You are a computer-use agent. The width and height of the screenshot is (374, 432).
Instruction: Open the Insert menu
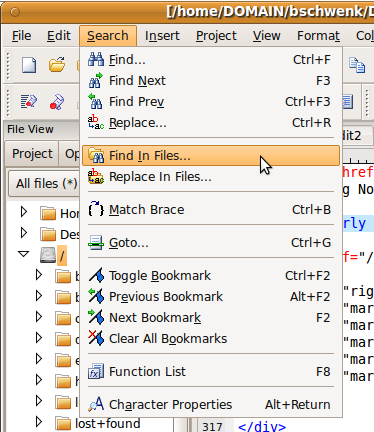coord(162,36)
